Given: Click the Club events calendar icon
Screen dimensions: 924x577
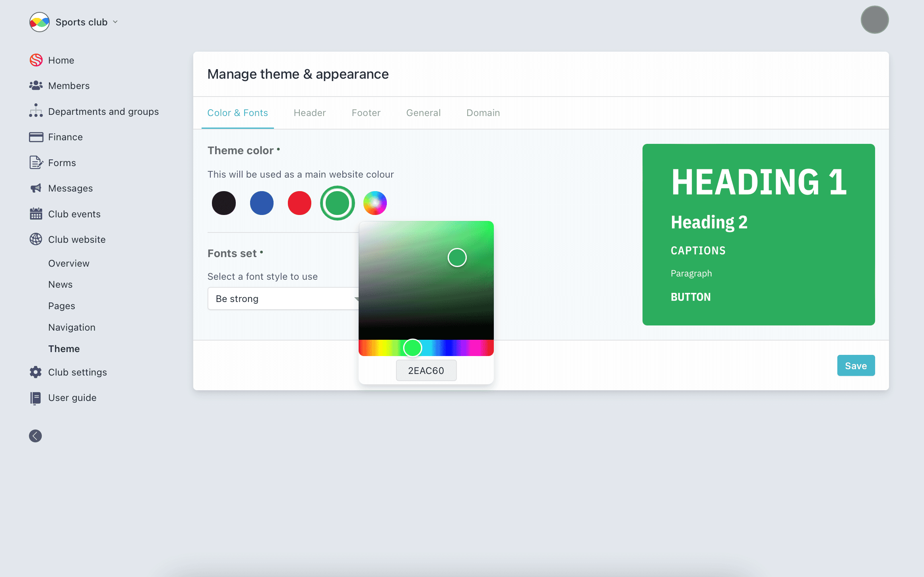Looking at the screenshot, I should pos(36,214).
